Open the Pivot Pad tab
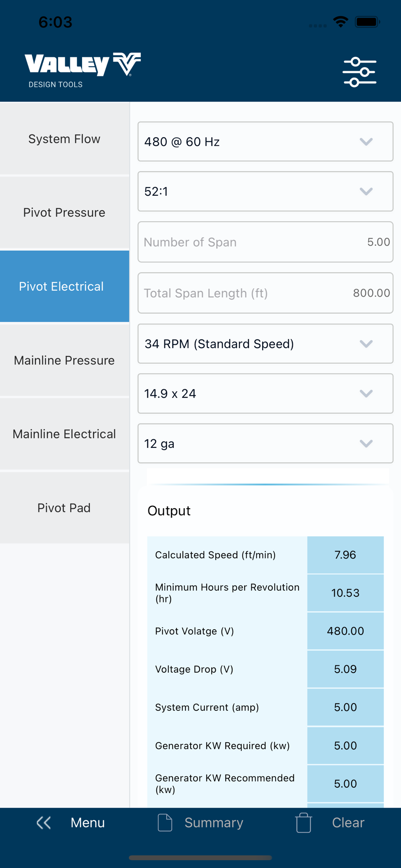 (x=64, y=508)
